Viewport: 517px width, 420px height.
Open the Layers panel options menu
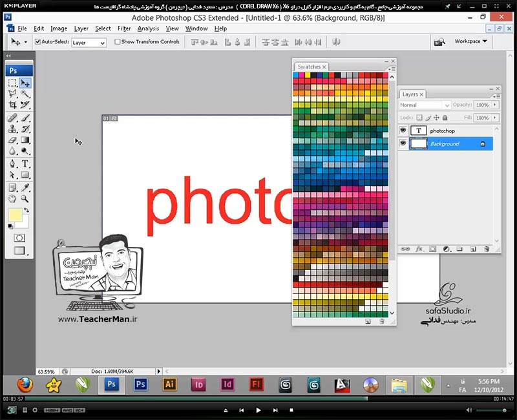[x=496, y=96]
